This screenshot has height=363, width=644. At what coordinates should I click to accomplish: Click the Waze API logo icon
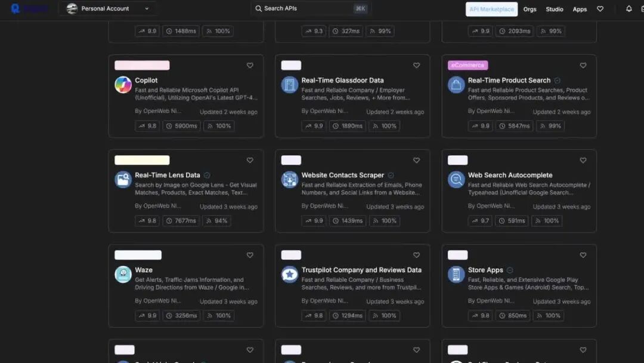click(x=123, y=274)
